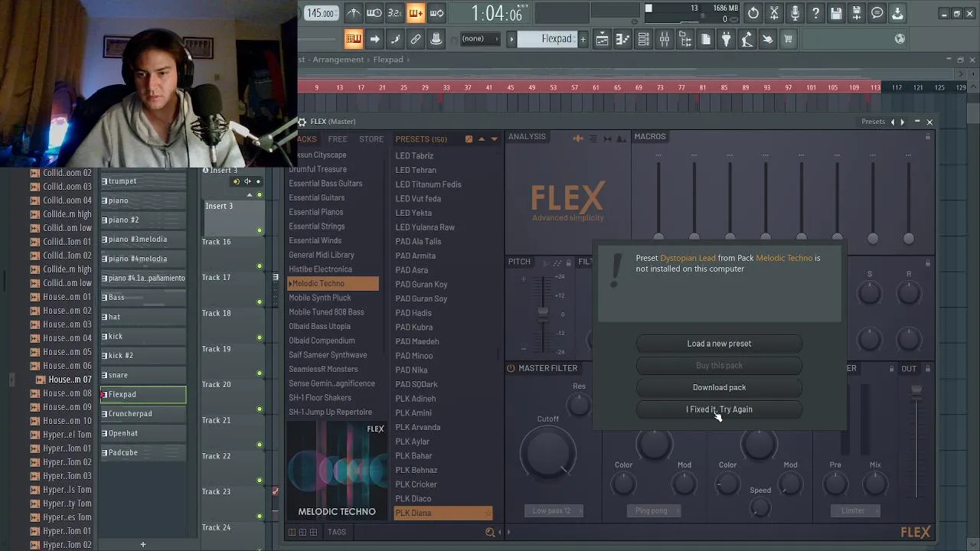Open the project file page icon
The image size is (980, 551).
tap(705, 39)
